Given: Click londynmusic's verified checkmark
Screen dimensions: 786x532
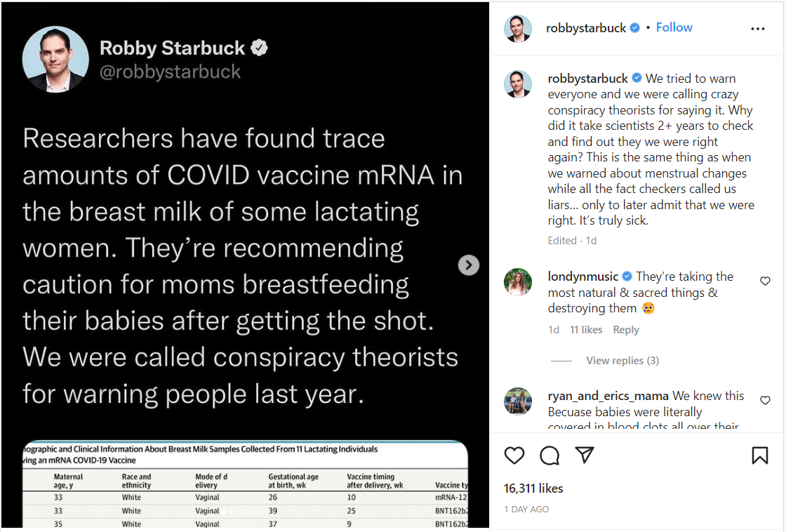Looking at the screenshot, I should coord(627,276).
